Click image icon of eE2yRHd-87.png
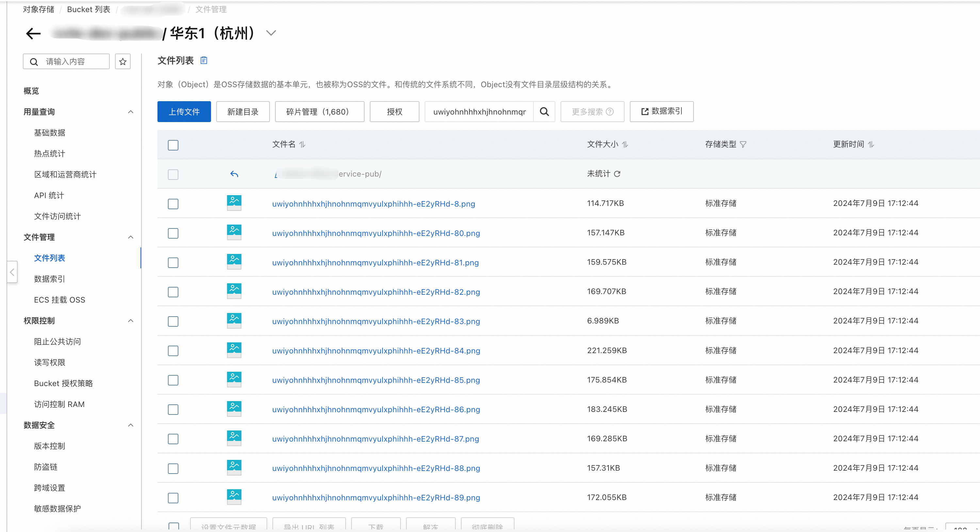Image resolution: width=980 pixels, height=532 pixels. 234,438
